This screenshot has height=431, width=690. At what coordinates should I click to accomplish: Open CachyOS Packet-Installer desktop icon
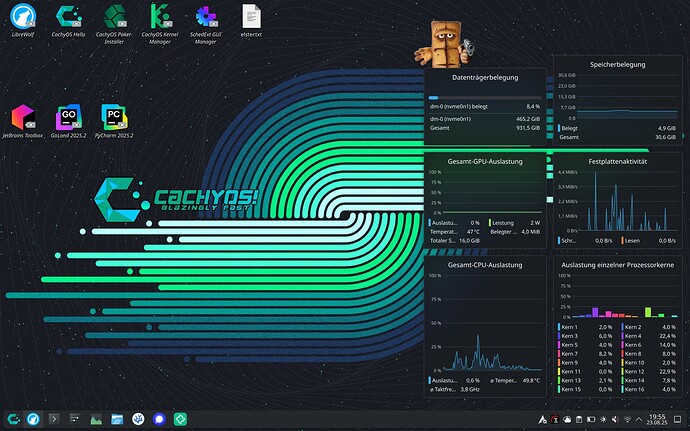[x=114, y=24]
